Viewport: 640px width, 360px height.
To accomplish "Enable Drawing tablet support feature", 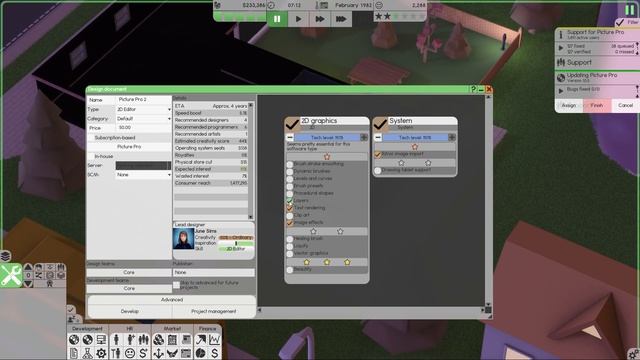I will coord(378,170).
